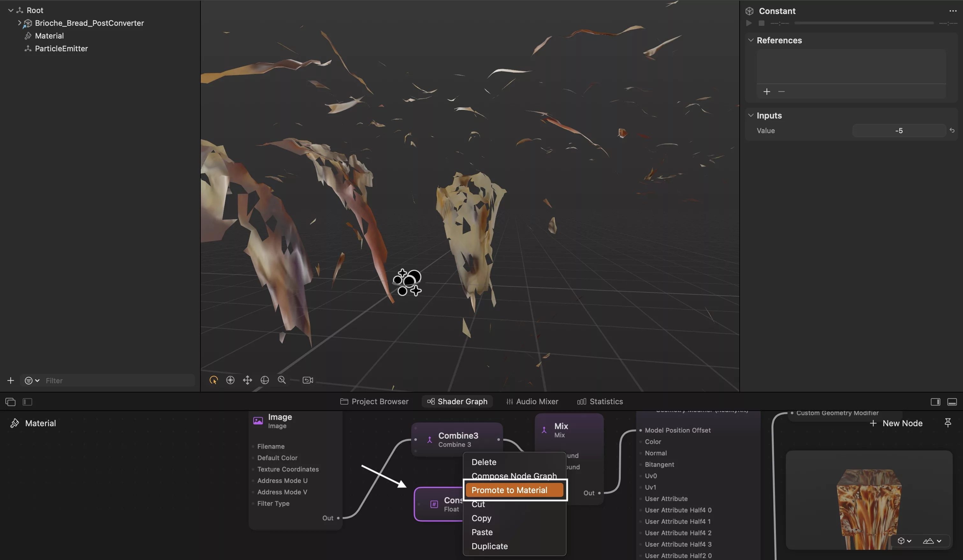963x560 pixels.
Task: Open the preview environment dropdown
Action: (932, 541)
